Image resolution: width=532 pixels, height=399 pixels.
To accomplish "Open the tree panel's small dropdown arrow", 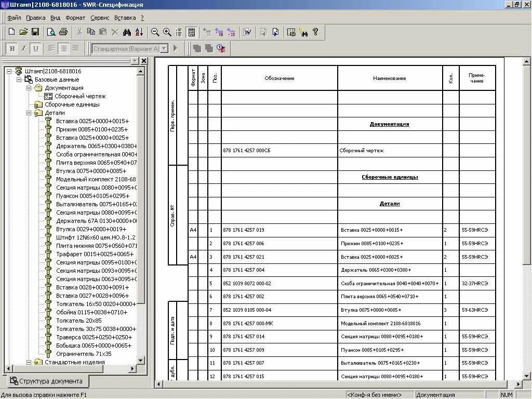I will [135, 61].
